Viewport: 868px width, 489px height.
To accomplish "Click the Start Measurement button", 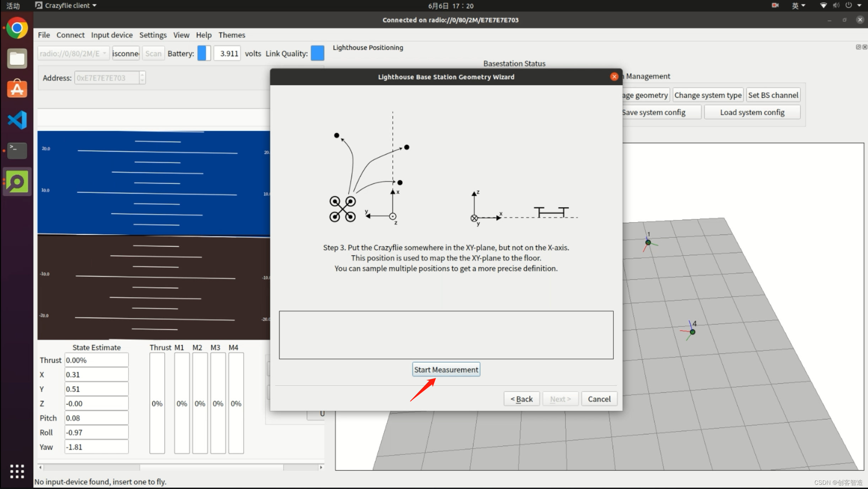I will pyautogui.click(x=446, y=370).
